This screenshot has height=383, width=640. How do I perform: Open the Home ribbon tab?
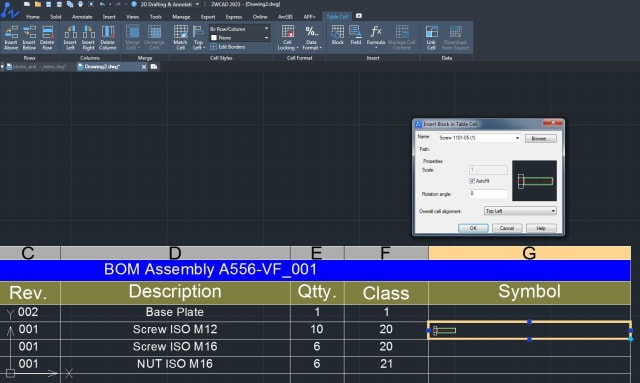point(33,17)
